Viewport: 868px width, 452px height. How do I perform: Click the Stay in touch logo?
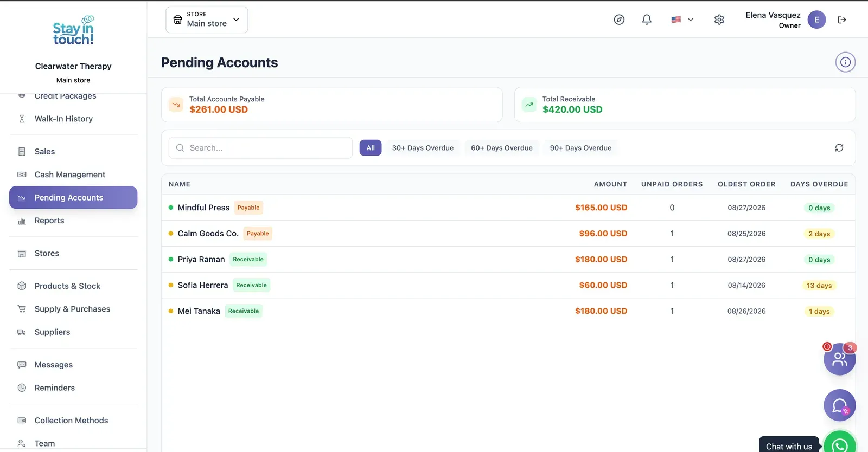click(x=73, y=31)
